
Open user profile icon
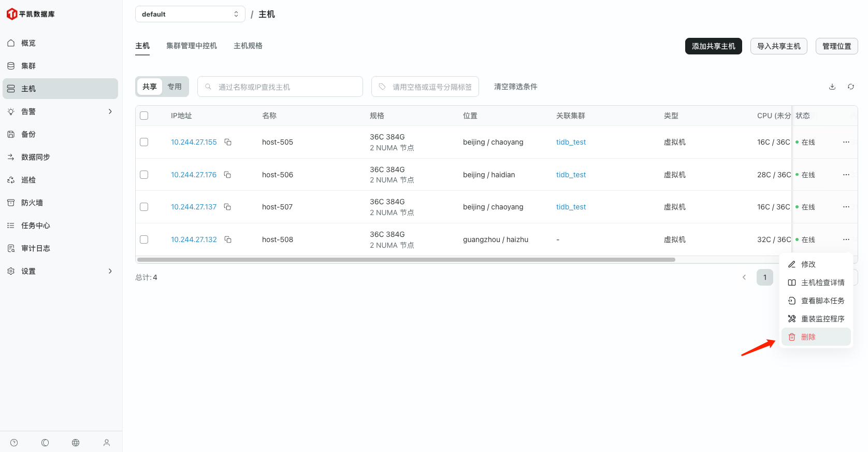pyautogui.click(x=107, y=443)
